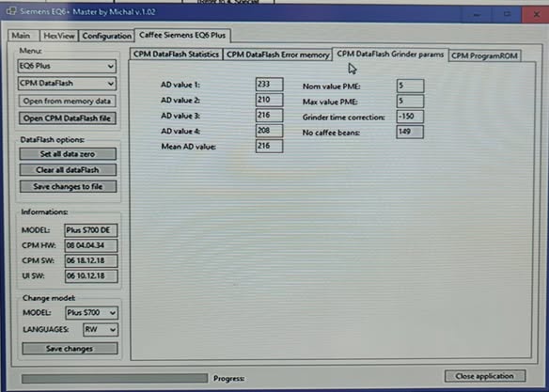Open the Configuration tab

pyautogui.click(x=106, y=36)
